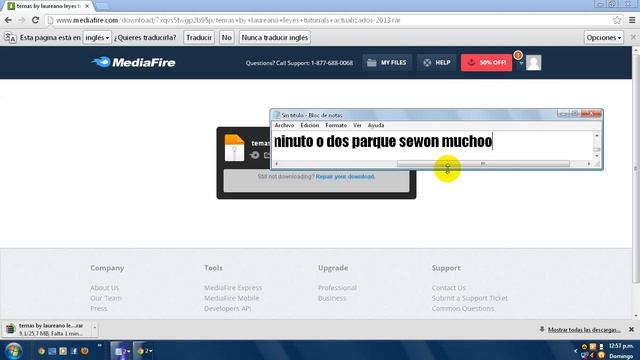Open the user avatar profile icon
This screenshot has width=640, height=360.
[533, 62]
